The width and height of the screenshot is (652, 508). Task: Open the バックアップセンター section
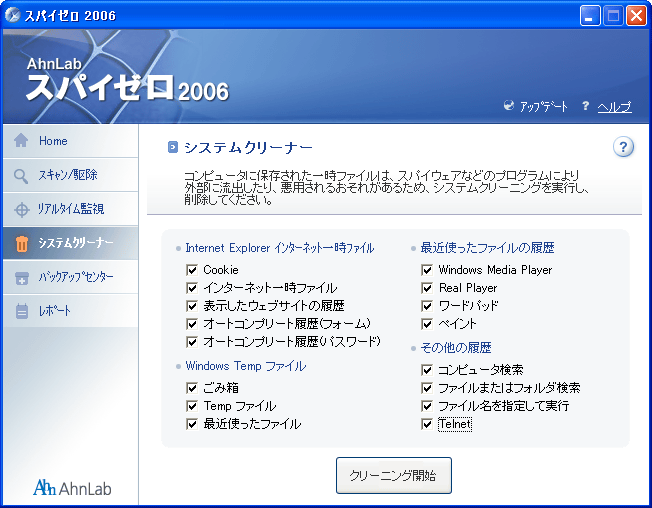(70, 277)
